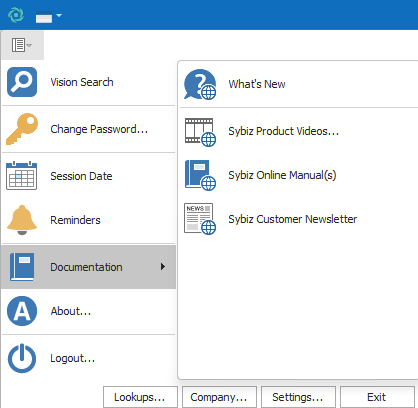Viewport: 418px width, 408px height.
Task: Open the Session Date calendar icon
Action: click(x=22, y=176)
